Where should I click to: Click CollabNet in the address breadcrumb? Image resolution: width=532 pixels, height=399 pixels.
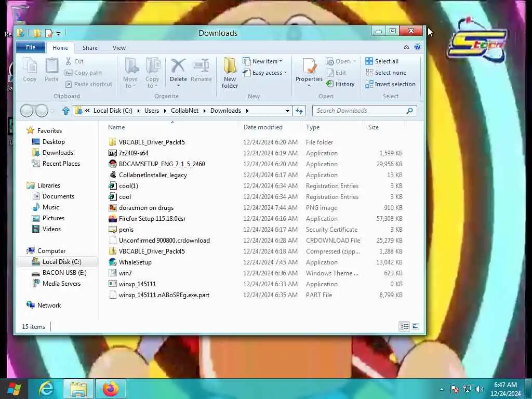point(184,111)
